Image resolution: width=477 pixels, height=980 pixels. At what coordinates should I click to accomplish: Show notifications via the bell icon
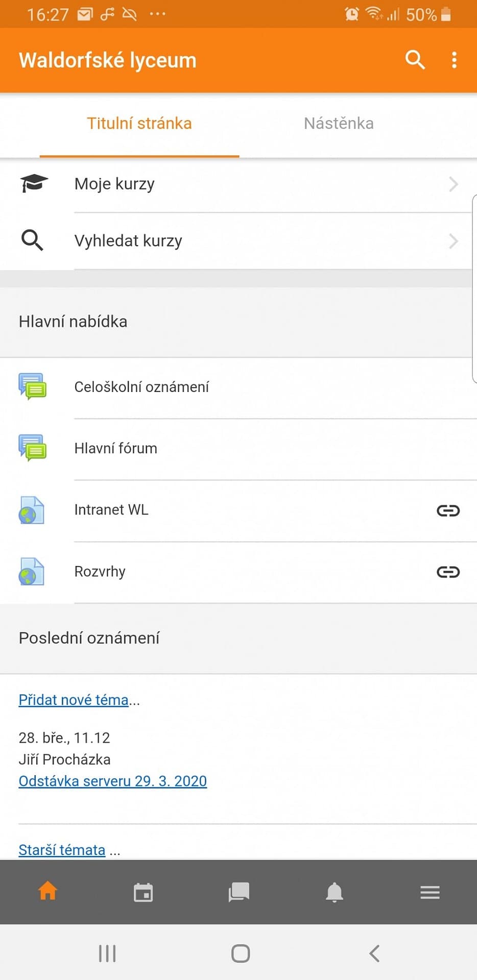click(335, 892)
